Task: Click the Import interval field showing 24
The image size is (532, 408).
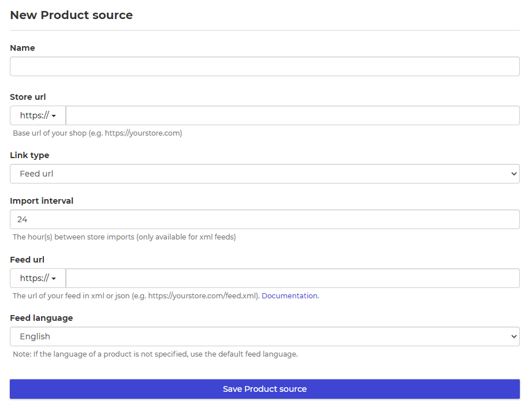Action: click(x=265, y=219)
